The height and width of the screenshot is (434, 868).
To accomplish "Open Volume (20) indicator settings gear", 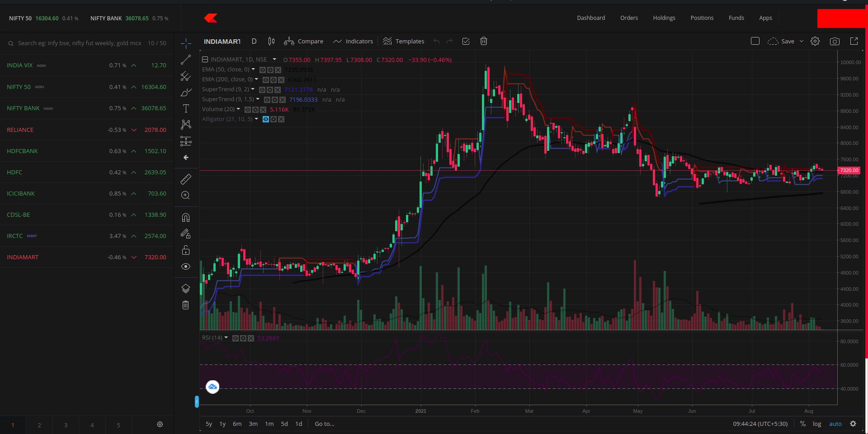I will click(x=255, y=110).
